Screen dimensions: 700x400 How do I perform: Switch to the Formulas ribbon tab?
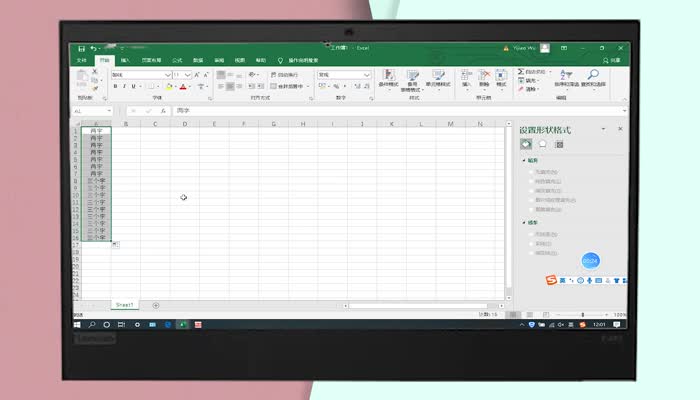click(x=177, y=60)
